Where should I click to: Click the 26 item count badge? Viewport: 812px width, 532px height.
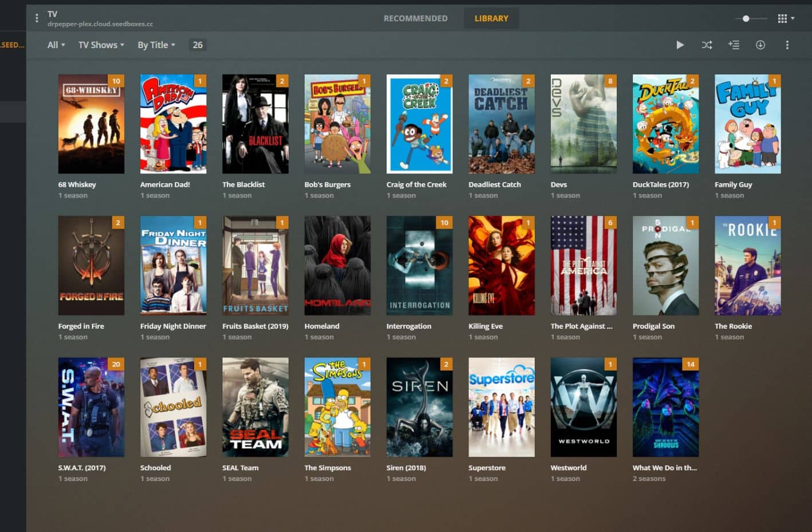(198, 45)
